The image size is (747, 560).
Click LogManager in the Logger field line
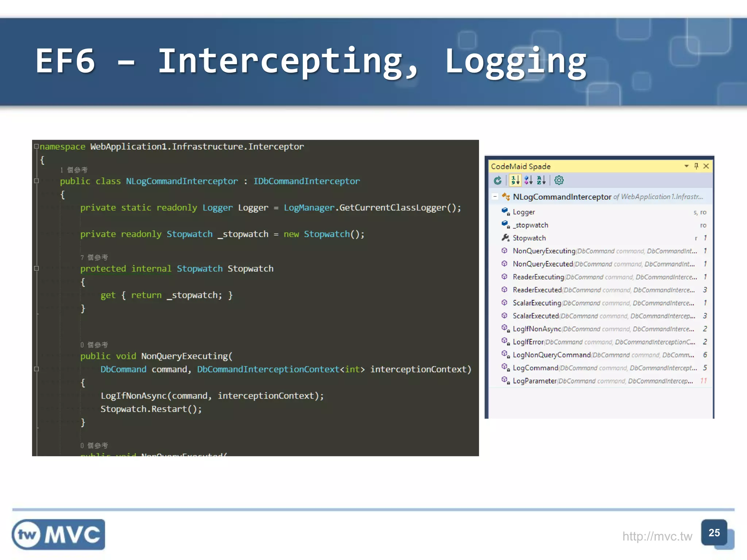(x=309, y=208)
